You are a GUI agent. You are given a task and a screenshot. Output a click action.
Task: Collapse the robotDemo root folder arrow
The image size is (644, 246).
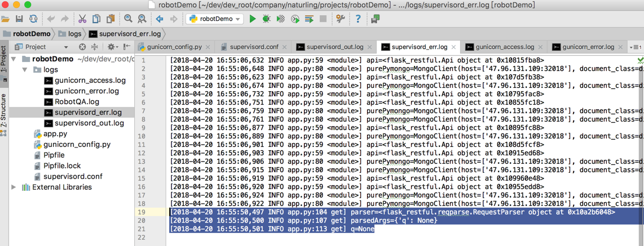coord(14,59)
